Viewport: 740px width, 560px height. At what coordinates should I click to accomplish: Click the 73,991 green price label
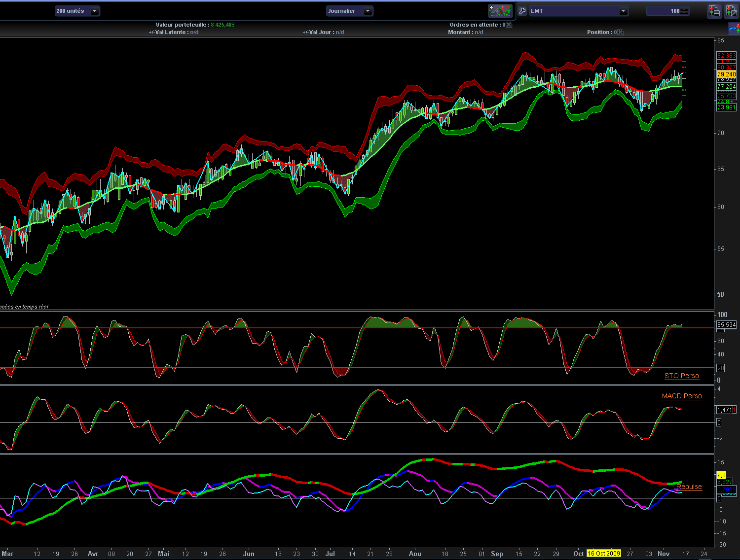[x=726, y=107]
